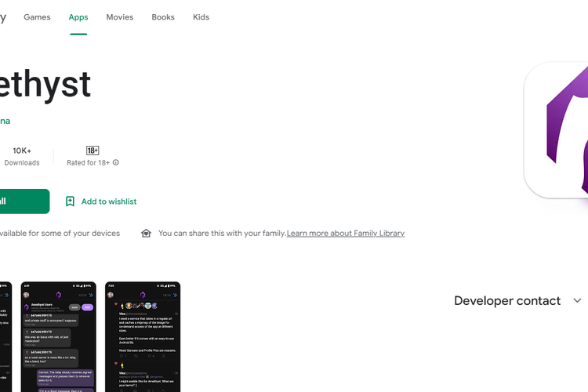This screenshot has height=392, width=588.
Task: Click the developer name link
Action: pyautogui.click(x=5, y=121)
